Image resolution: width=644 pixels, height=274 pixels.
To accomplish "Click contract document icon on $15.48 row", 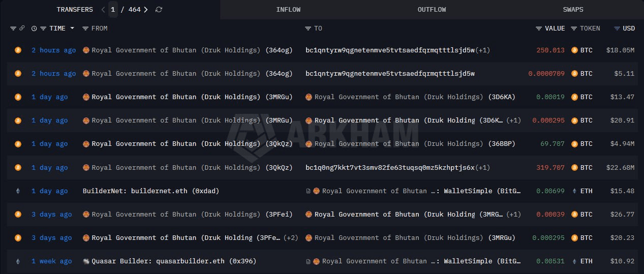I will [x=308, y=191].
